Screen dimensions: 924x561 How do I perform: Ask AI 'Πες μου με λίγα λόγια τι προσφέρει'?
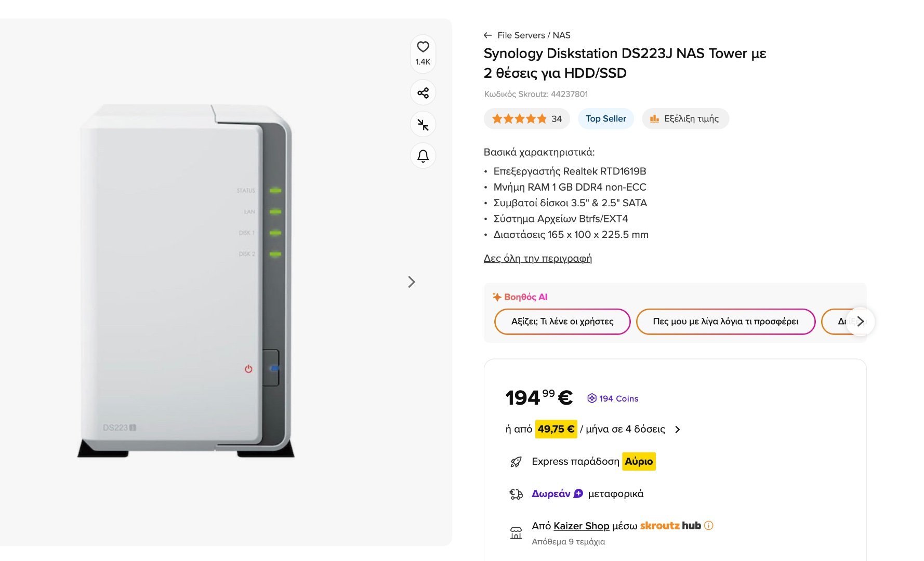725,322
